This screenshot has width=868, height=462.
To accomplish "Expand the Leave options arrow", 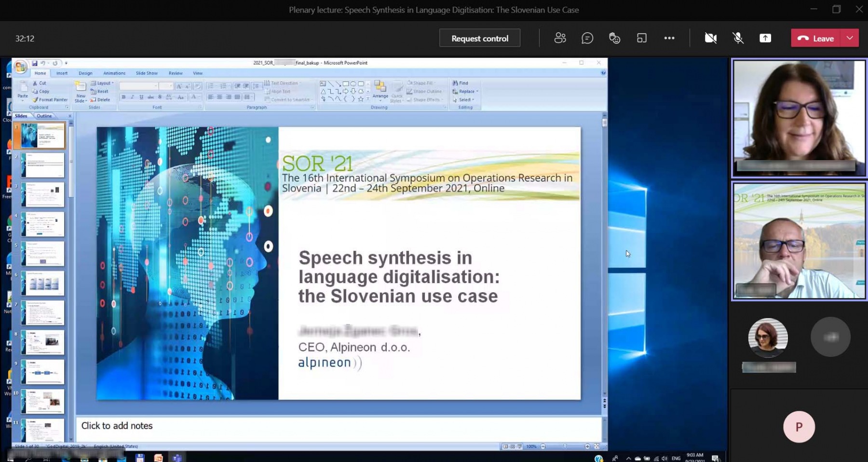I will click(x=850, y=38).
